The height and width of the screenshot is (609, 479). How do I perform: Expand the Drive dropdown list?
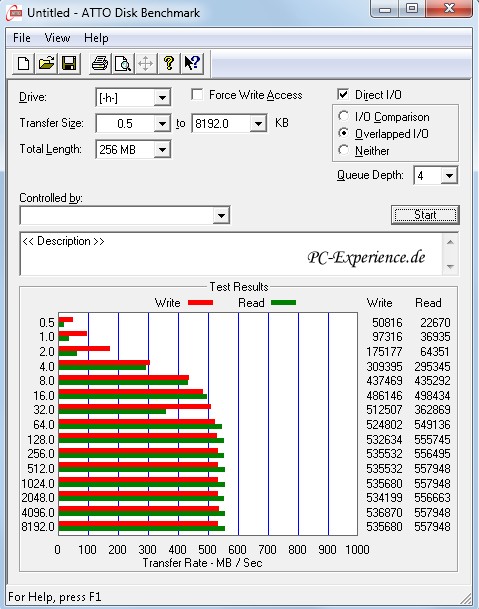(x=162, y=97)
